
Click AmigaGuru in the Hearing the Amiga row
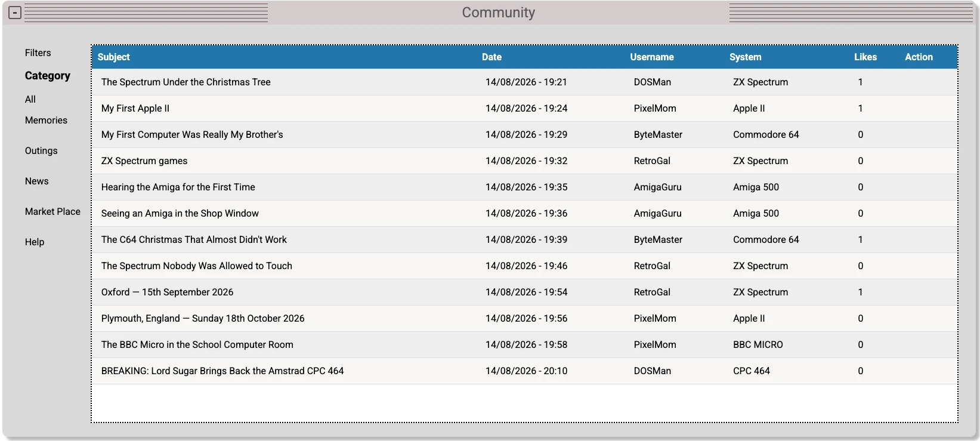[658, 187]
